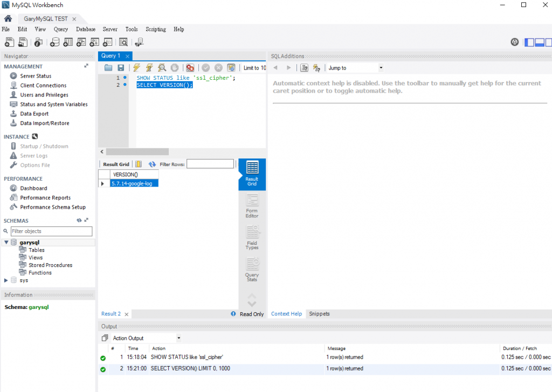Open the Limit to rows dropdown
The width and height of the screenshot is (552, 392).
click(254, 67)
